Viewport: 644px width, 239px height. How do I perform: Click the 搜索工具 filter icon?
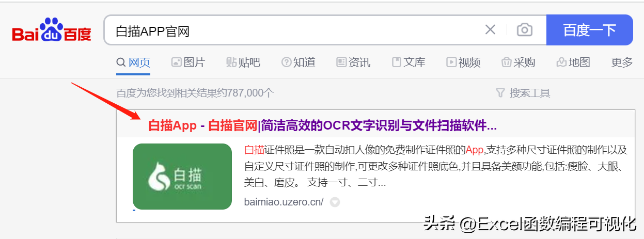500,93
